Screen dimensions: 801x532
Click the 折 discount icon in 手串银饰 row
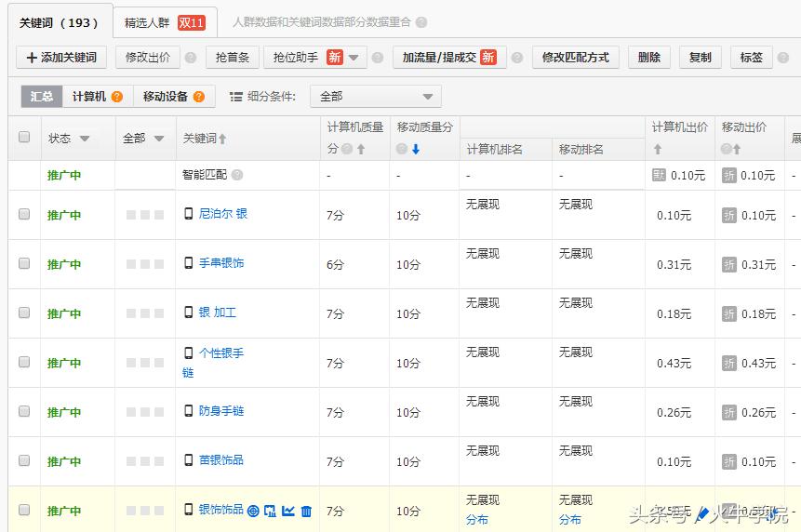(729, 264)
